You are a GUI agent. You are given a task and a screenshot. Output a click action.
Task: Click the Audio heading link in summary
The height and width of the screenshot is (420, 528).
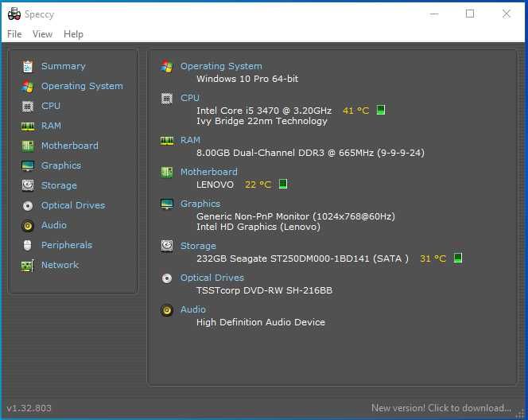(x=193, y=309)
